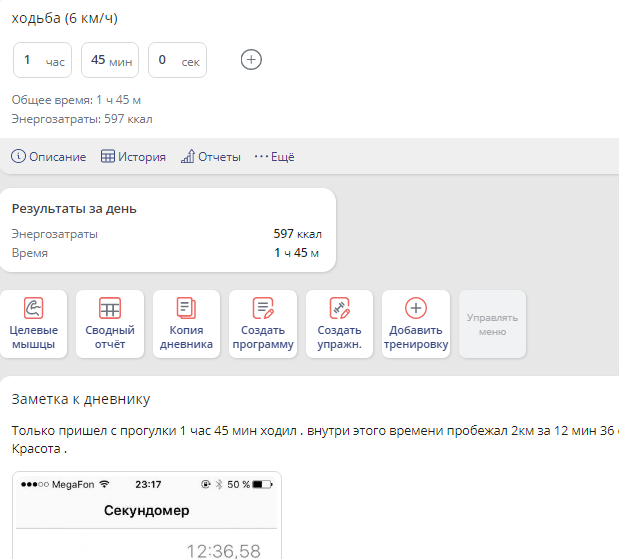Open Целевые мышцы muscle icon tile
Screen dimensions: 619x559
pyautogui.click(x=33, y=323)
